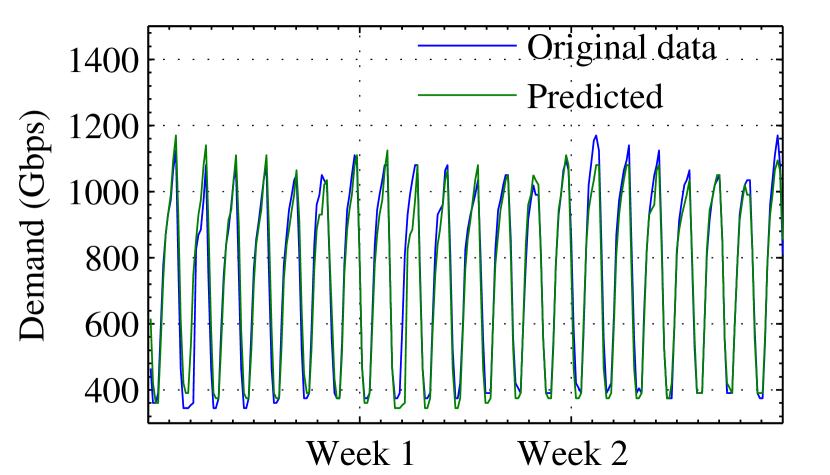830x475 pixels.
Task: Click the top-left corner of the plot area
Action: coord(149,27)
